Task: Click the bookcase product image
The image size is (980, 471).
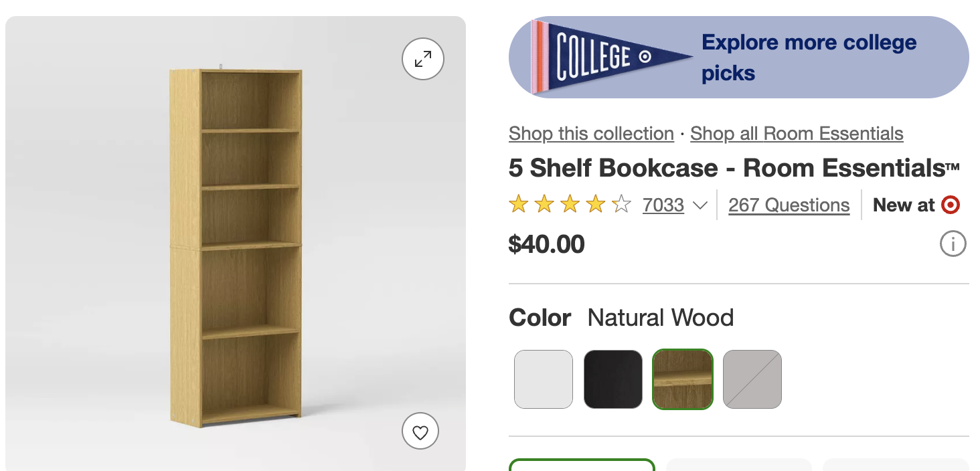Action: click(x=234, y=248)
